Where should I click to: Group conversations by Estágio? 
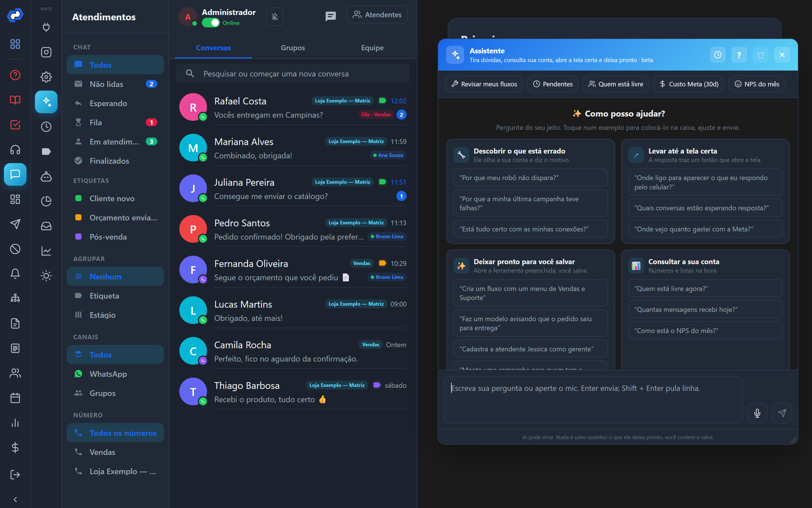(115, 315)
